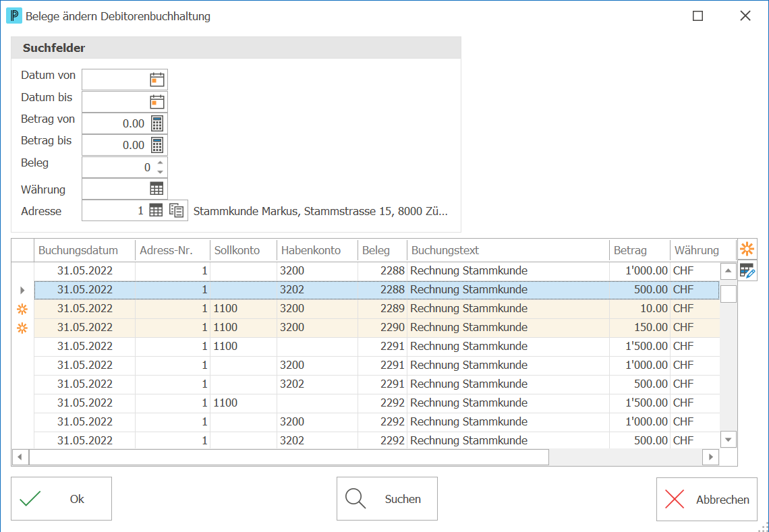Screen dimensions: 769x532
Task: Click the row indicator arrow of selected row
Action: click(22, 290)
